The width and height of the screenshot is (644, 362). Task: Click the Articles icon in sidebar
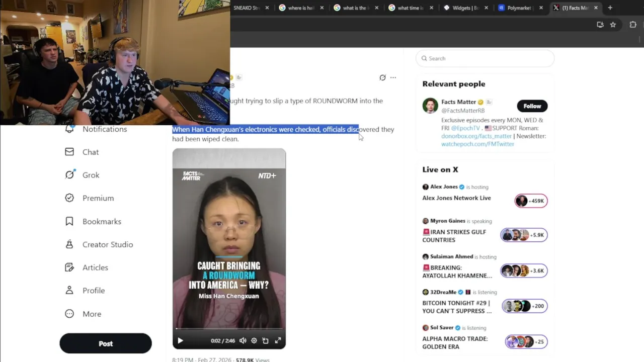coord(69,267)
